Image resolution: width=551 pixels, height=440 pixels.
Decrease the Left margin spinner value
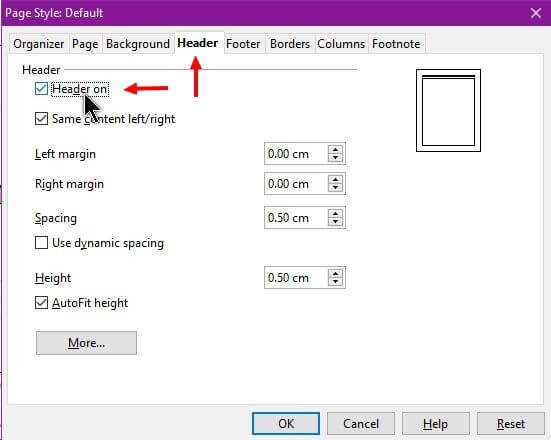(335, 157)
